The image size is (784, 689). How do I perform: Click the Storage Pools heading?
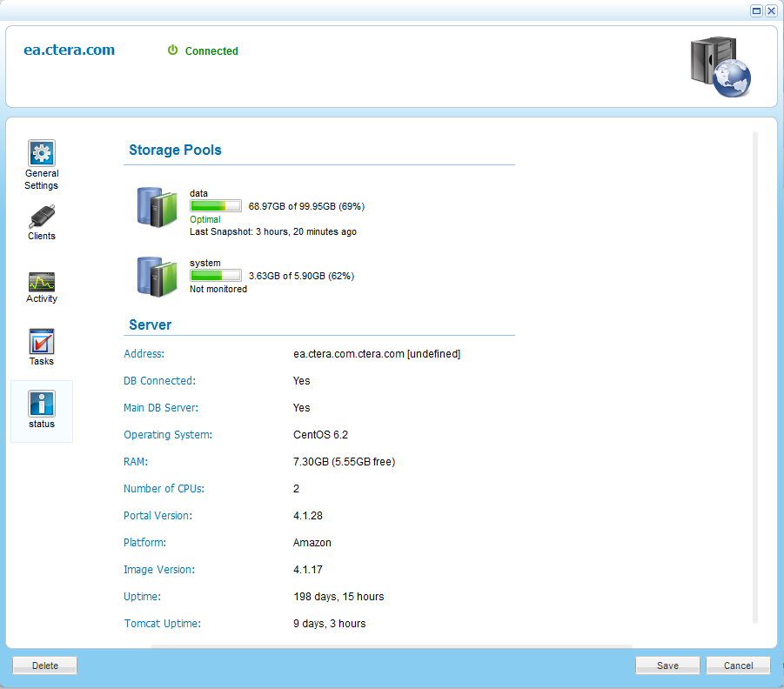pos(175,150)
